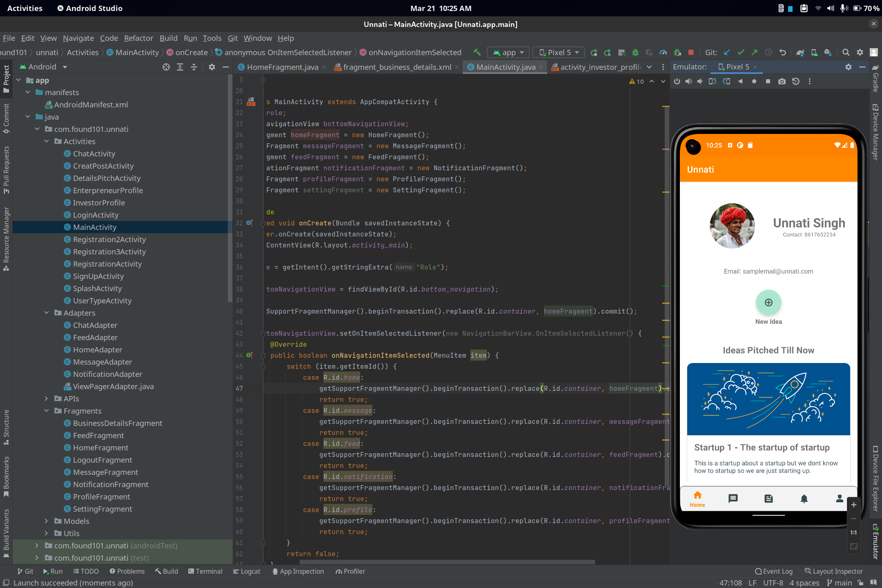Click the Search Everywhere magnifier icon

coord(846,52)
